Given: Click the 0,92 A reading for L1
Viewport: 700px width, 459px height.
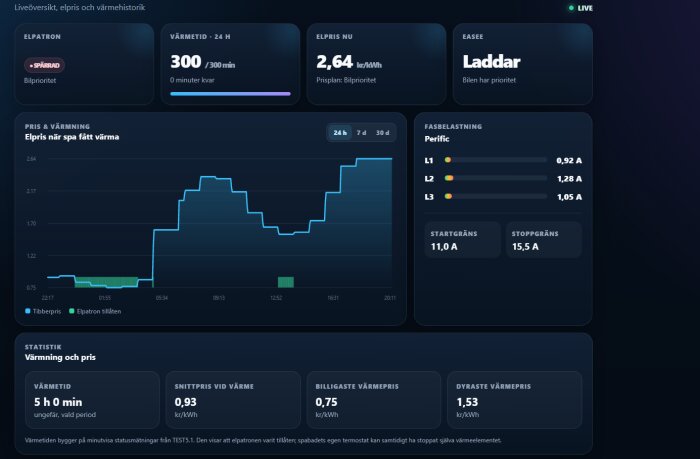Looking at the screenshot, I should (x=569, y=160).
